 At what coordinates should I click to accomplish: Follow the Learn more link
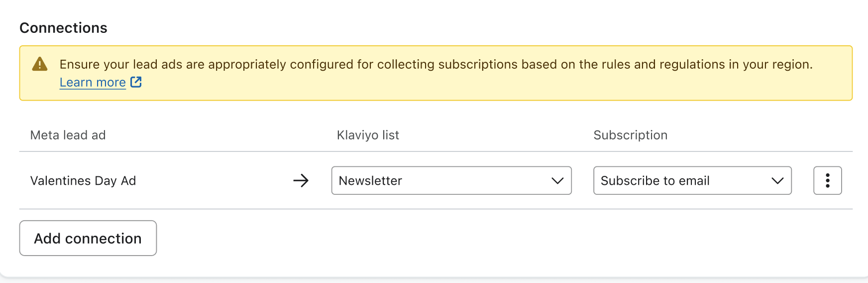pyautogui.click(x=93, y=83)
